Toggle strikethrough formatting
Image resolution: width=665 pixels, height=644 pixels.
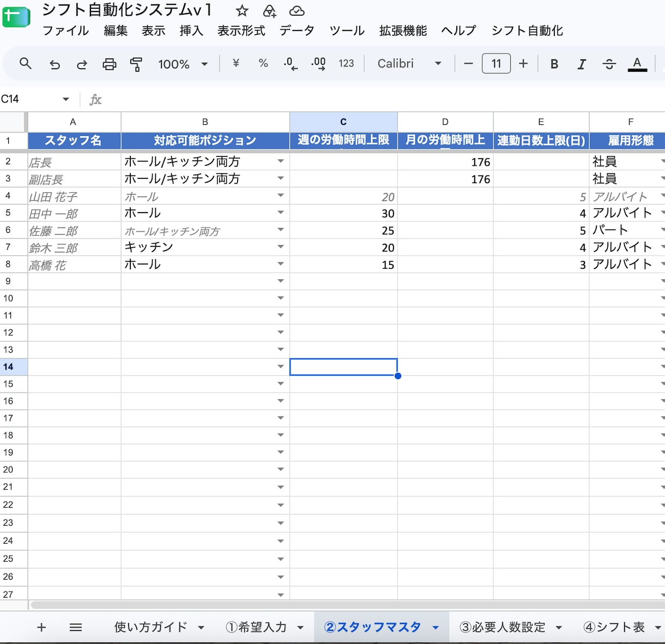[x=609, y=64]
